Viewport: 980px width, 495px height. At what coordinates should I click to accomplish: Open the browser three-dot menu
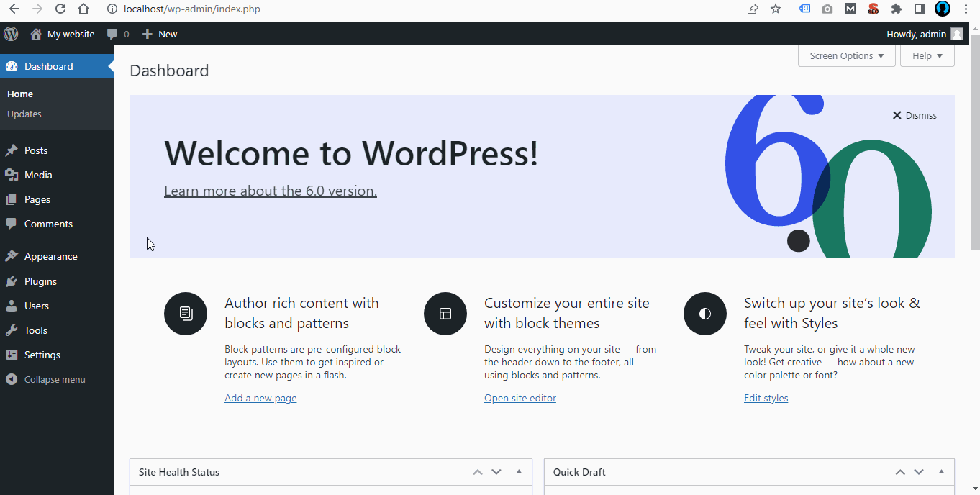[x=966, y=9]
